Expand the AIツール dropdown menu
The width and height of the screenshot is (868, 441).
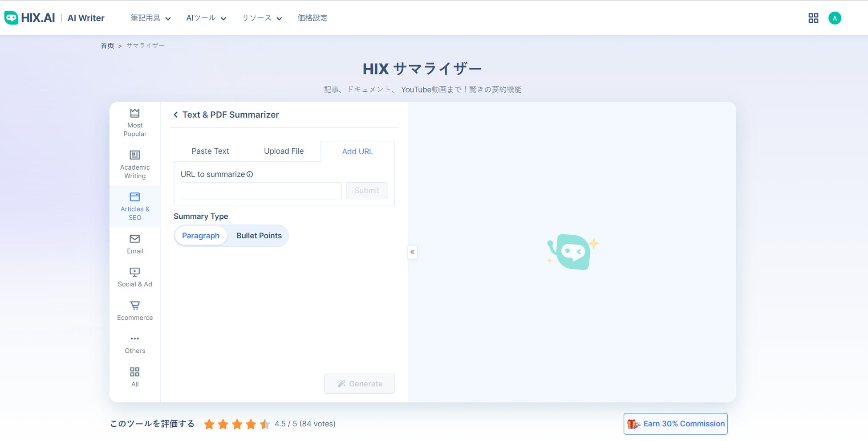pyautogui.click(x=206, y=18)
